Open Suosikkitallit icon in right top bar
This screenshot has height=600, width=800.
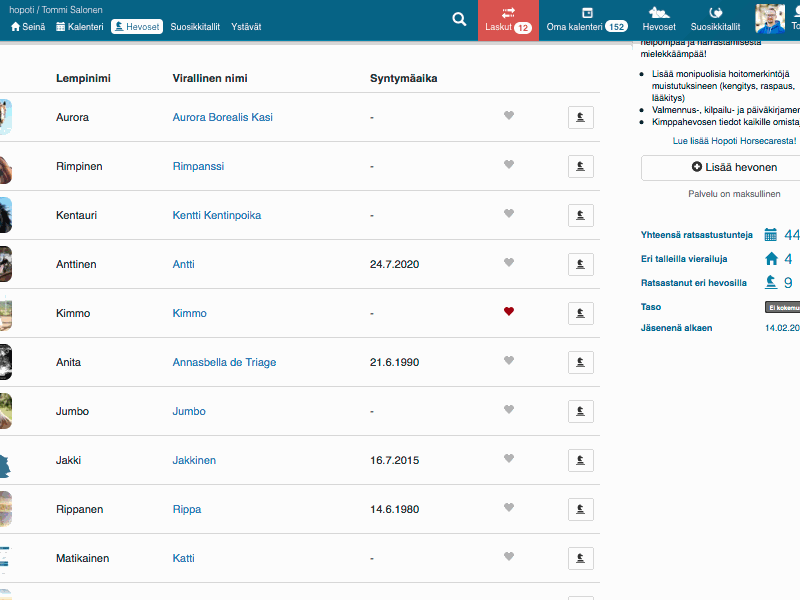[715, 20]
